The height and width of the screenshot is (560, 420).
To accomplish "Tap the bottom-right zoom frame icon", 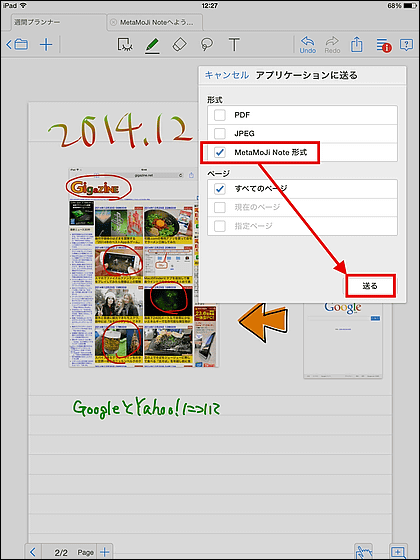I will (399, 552).
